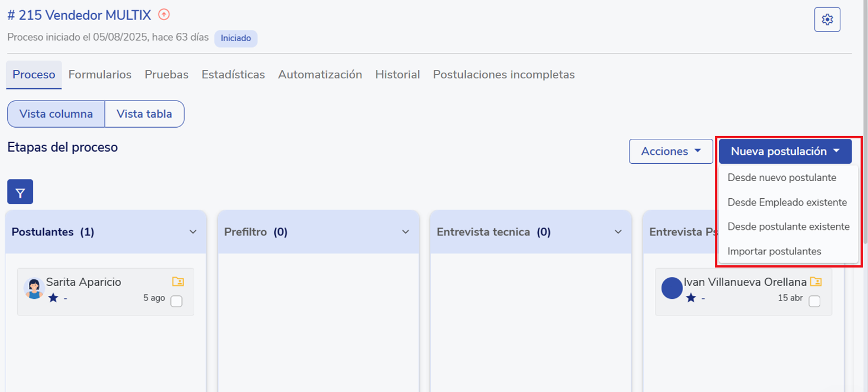Select the checkbox on Ivan Villanueva Orellana's card
The width and height of the screenshot is (868, 392).
814,301
